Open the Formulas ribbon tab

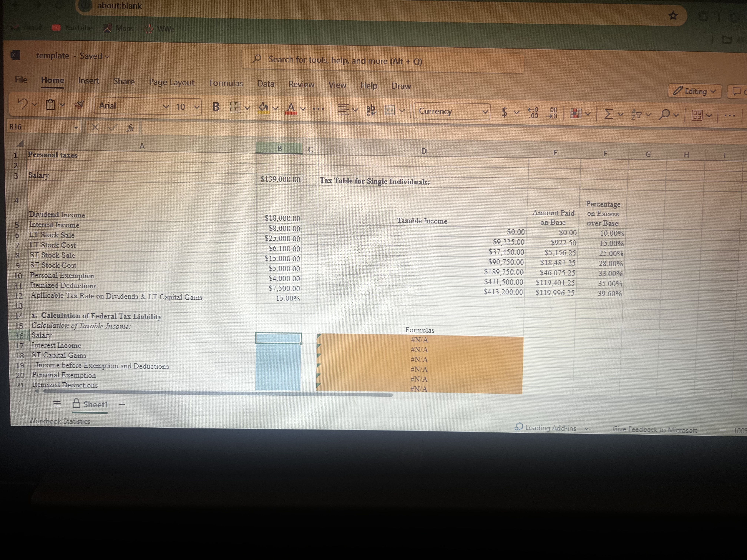[x=226, y=83]
